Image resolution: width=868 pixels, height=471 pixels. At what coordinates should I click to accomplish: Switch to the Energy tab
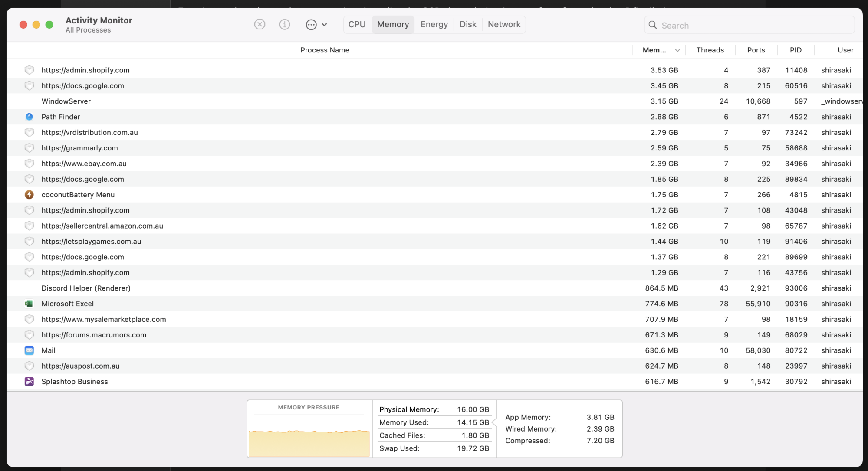(x=434, y=24)
